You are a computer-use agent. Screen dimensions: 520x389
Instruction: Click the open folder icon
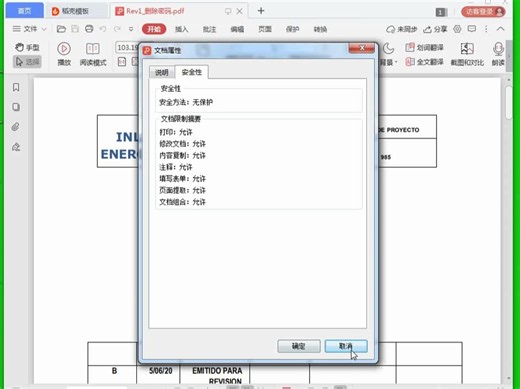tap(61, 29)
